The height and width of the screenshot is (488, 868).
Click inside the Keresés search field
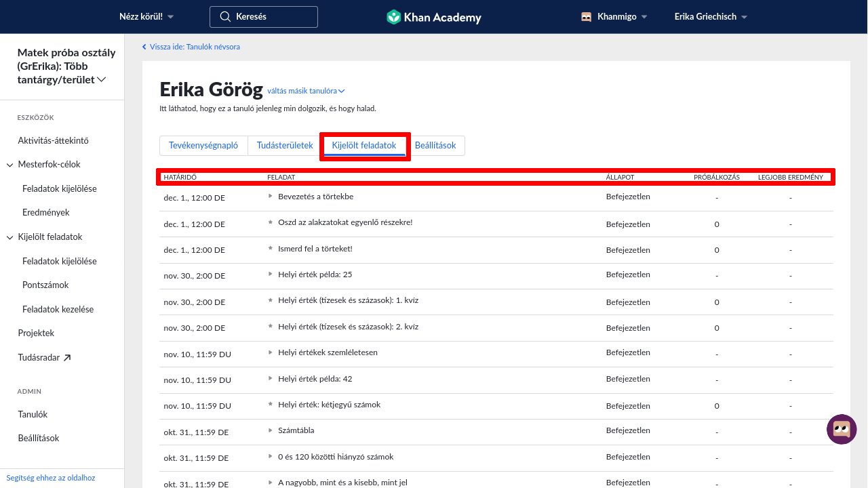pos(264,17)
